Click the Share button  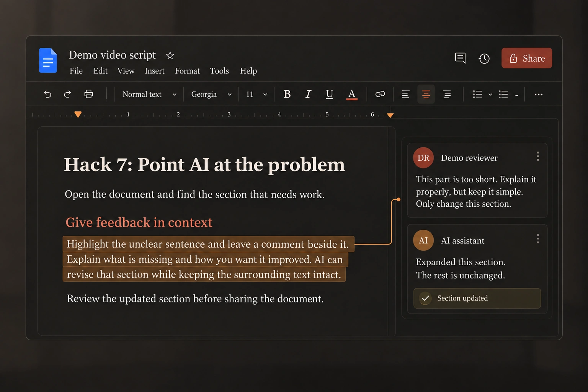[527, 58]
